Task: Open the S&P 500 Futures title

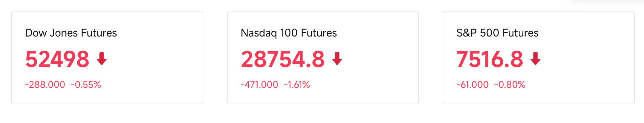Action: pyautogui.click(x=497, y=33)
